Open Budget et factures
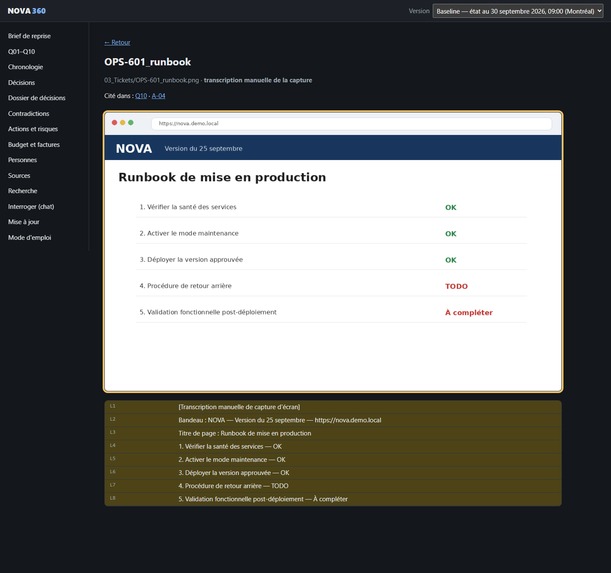This screenshot has width=611, height=573. [x=34, y=145]
